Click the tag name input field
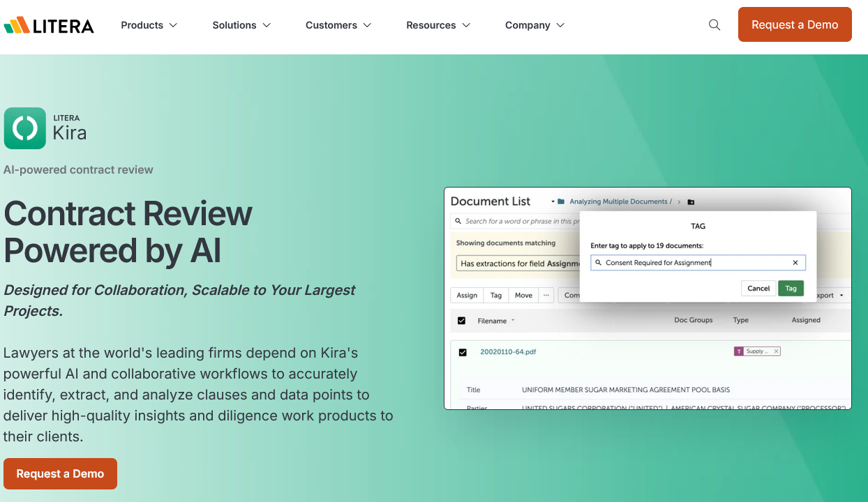This screenshot has height=502, width=868. (x=691, y=263)
